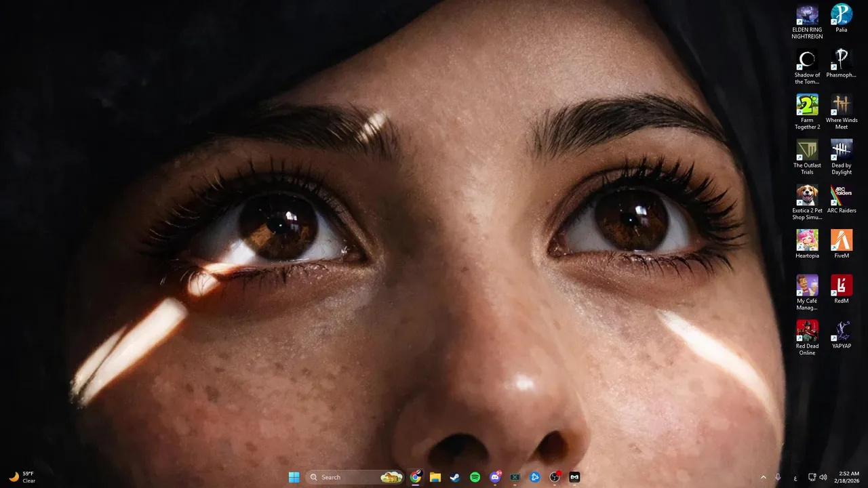Image resolution: width=868 pixels, height=488 pixels.
Task: Select the Where Winds Meet icon
Action: [842, 113]
